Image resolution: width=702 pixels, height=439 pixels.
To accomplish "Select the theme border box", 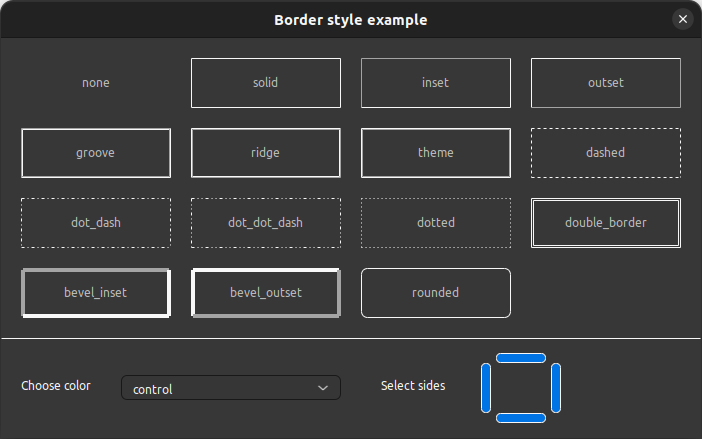I will click(x=436, y=153).
